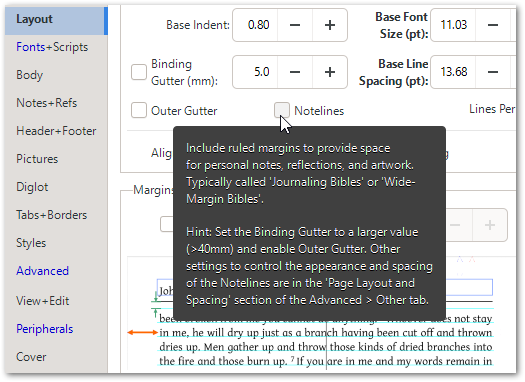525x382 pixels.
Task: Click the plus stepper in Margins section
Action: 490,225
